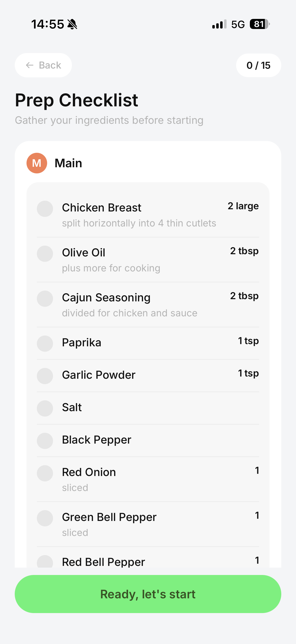Mark Green Bell Pepper as gathered
The image size is (296, 644).
pyautogui.click(x=45, y=518)
